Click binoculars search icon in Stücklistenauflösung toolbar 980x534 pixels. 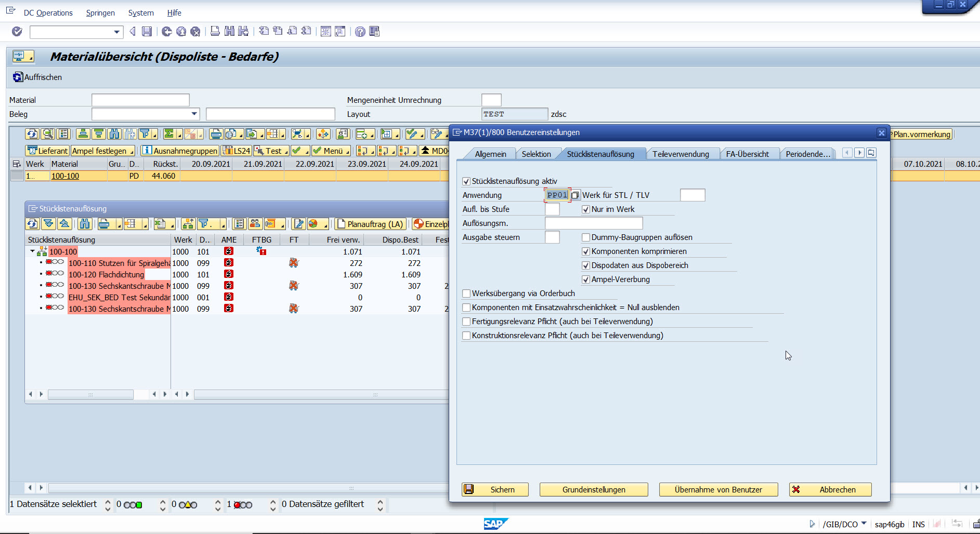[85, 224]
